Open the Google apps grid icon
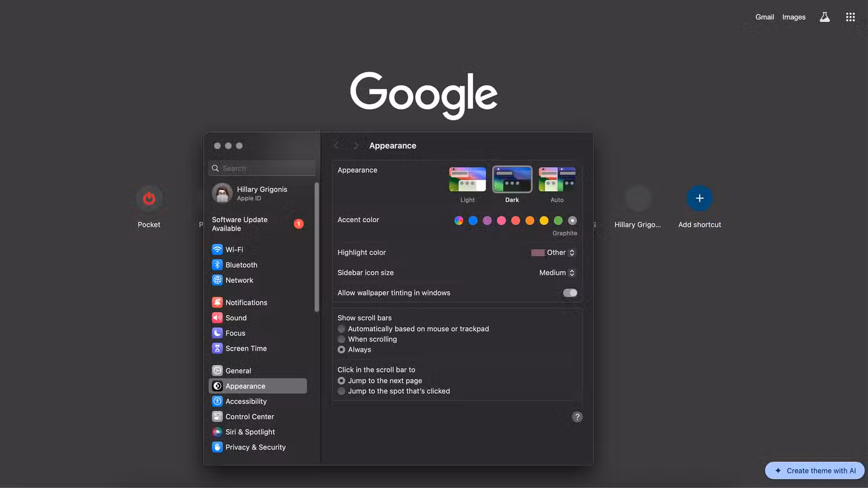868x488 pixels. [850, 17]
